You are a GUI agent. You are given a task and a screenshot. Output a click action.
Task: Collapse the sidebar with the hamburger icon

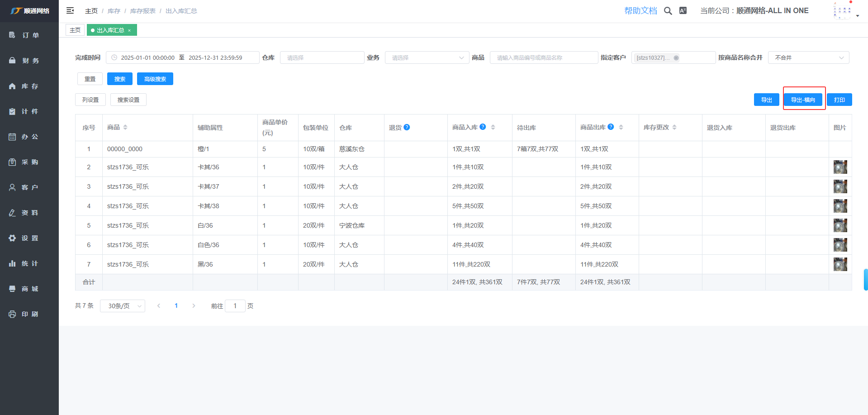70,10
